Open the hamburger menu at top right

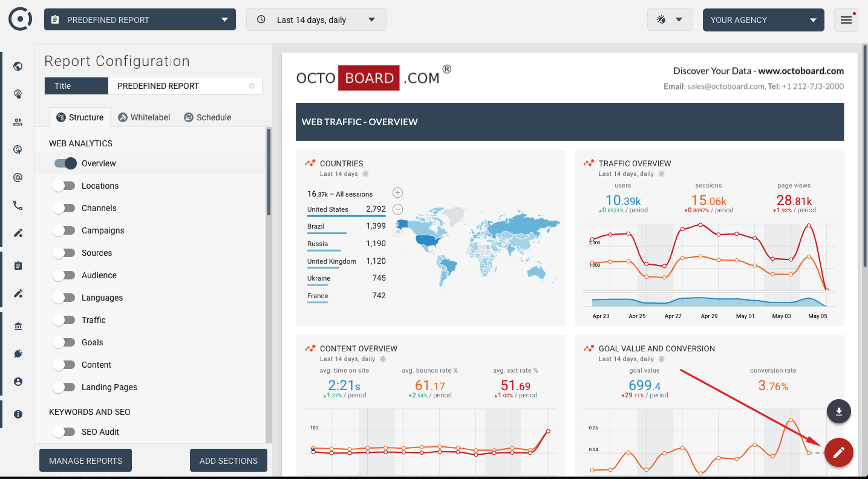coord(846,20)
